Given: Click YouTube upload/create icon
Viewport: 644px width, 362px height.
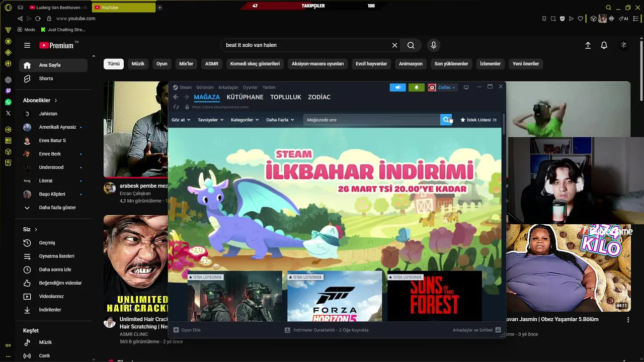Looking at the screenshot, I should click(588, 45).
